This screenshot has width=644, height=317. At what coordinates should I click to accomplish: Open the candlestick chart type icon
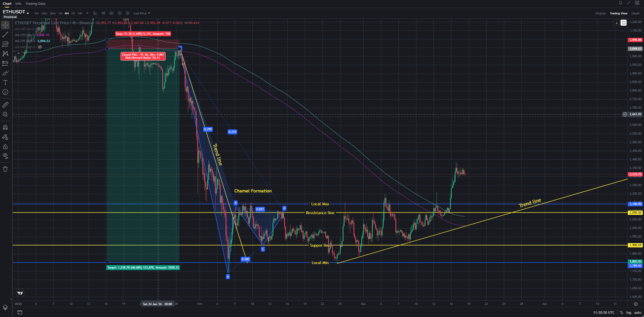pyautogui.click(x=103, y=13)
